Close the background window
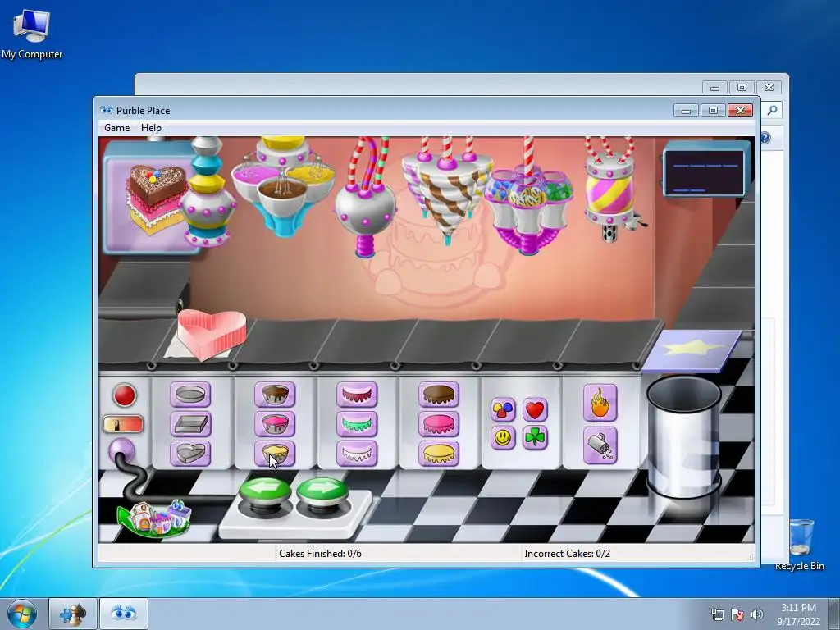The height and width of the screenshot is (630, 840). [769, 87]
